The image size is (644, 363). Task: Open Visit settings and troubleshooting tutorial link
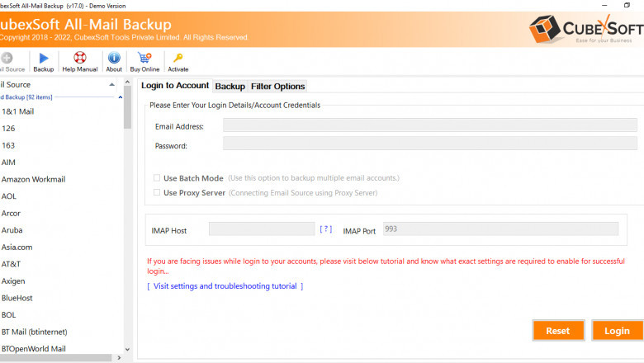225,286
